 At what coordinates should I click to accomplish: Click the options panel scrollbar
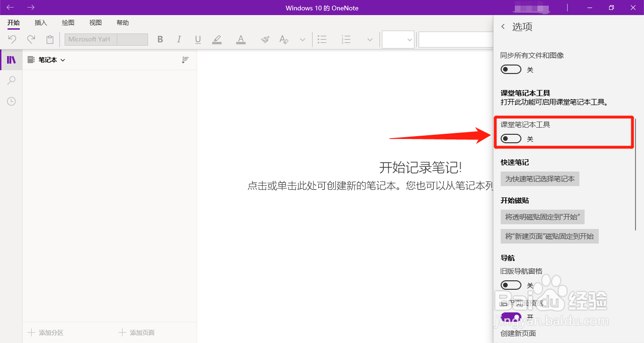pos(636,174)
